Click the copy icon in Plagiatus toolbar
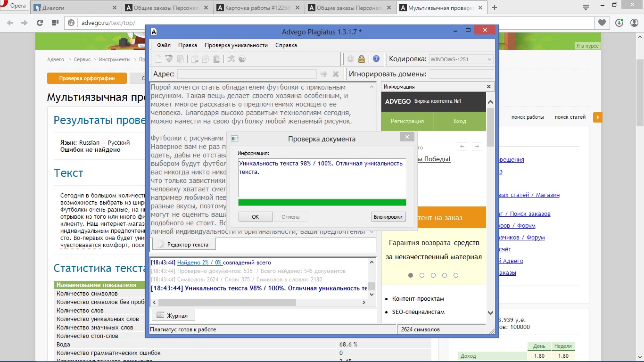 click(x=206, y=59)
